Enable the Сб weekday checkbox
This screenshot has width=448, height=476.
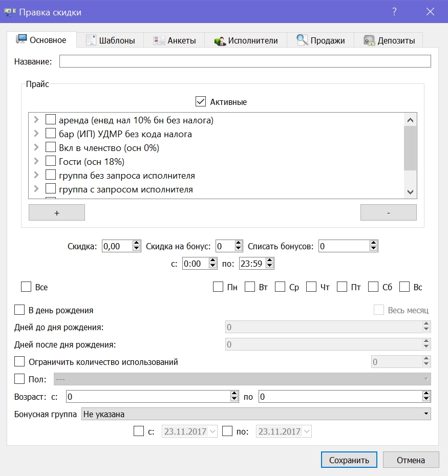(x=373, y=287)
